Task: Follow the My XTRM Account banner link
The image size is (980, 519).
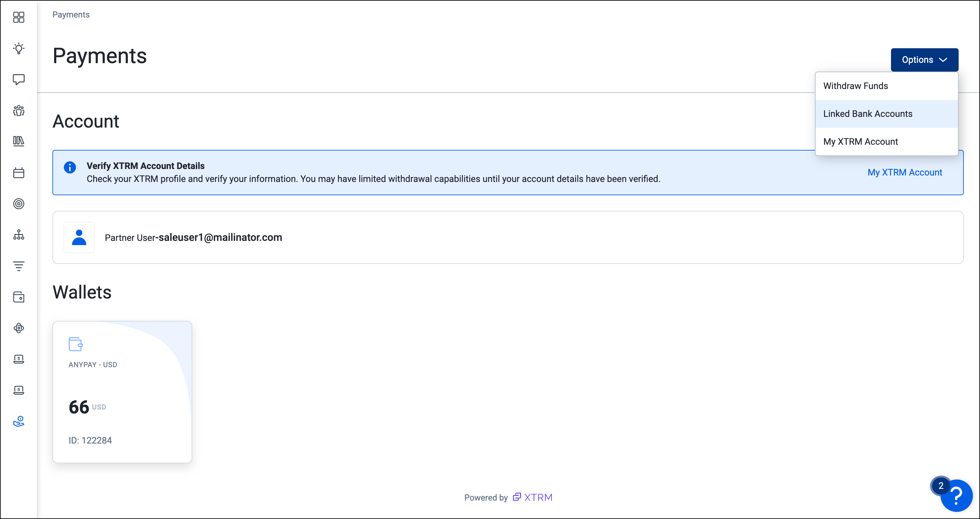Action: (905, 172)
